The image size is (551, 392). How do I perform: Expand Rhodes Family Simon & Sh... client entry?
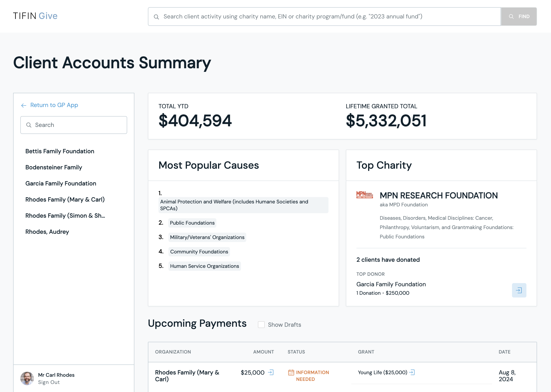(65, 215)
